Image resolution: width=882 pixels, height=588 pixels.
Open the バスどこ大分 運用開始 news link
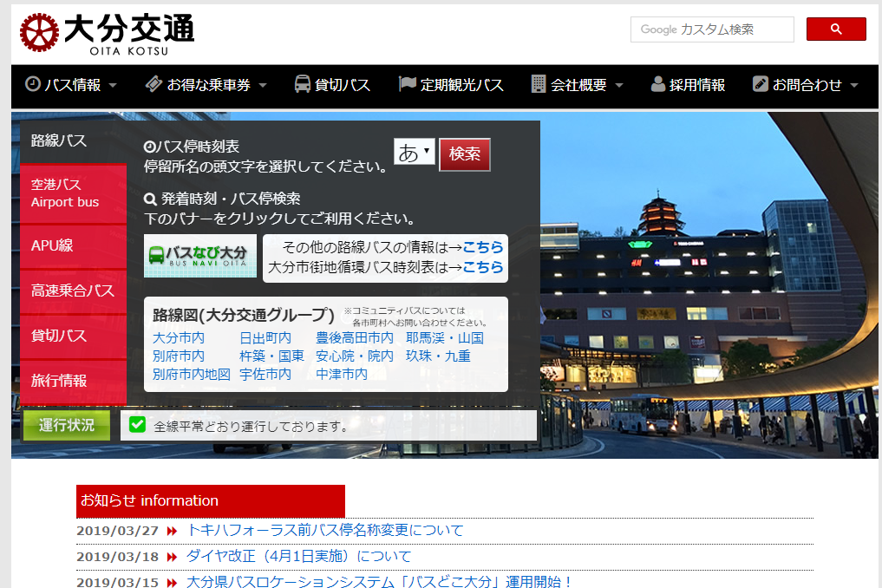pos(379,581)
